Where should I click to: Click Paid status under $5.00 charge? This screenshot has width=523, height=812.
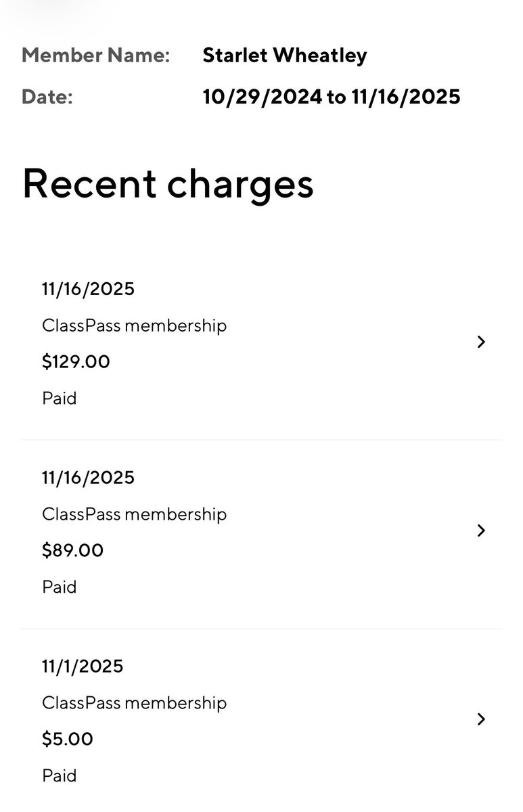[60, 776]
